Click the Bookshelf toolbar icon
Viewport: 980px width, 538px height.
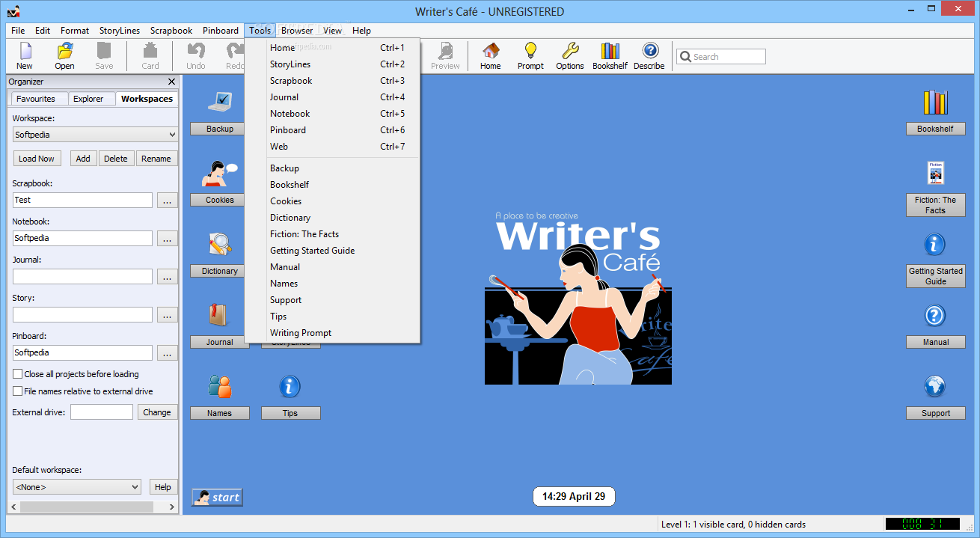click(610, 56)
